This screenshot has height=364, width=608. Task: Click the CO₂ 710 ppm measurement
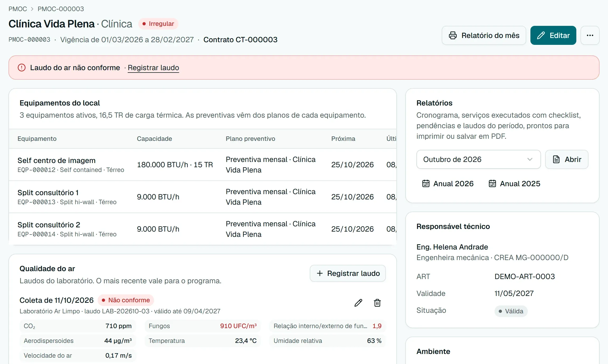click(78, 326)
